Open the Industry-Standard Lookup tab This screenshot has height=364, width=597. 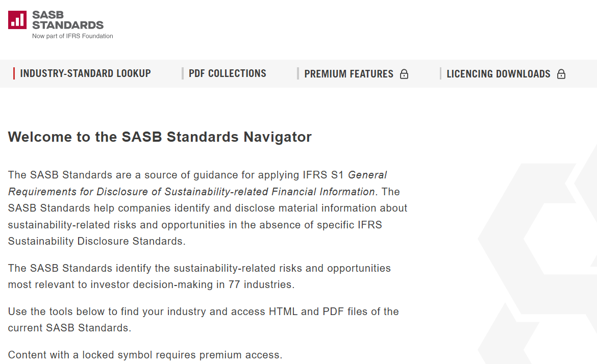point(85,73)
